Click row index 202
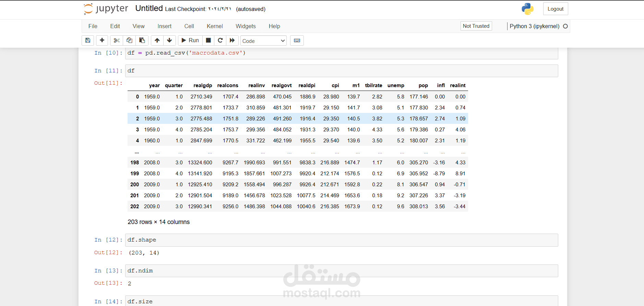 click(x=134, y=207)
